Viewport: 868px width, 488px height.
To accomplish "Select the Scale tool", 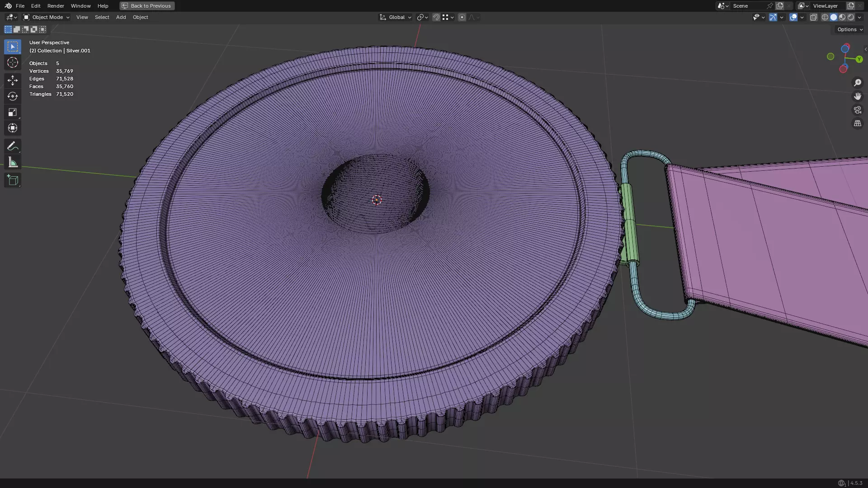I will pyautogui.click(x=13, y=112).
